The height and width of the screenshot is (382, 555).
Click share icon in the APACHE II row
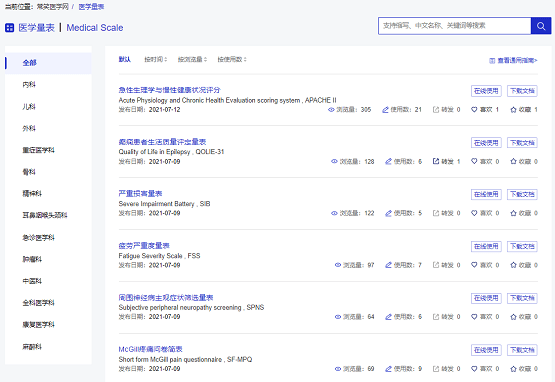(436, 110)
